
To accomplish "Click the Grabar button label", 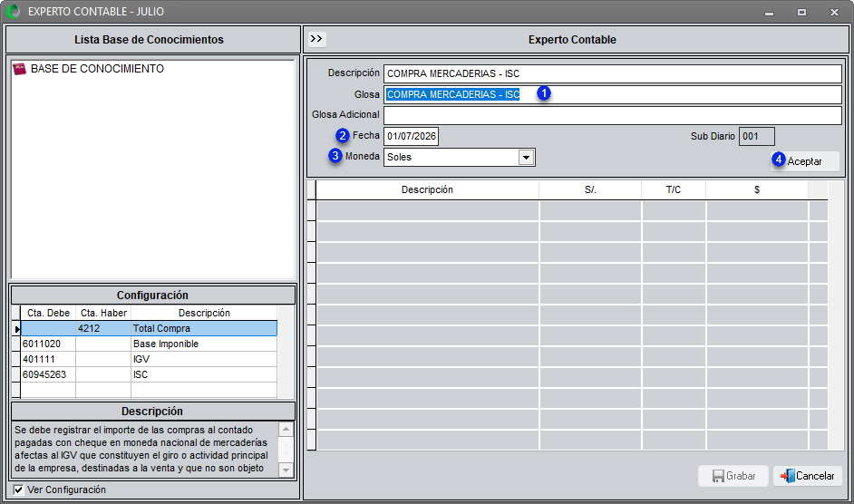I will [741, 476].
